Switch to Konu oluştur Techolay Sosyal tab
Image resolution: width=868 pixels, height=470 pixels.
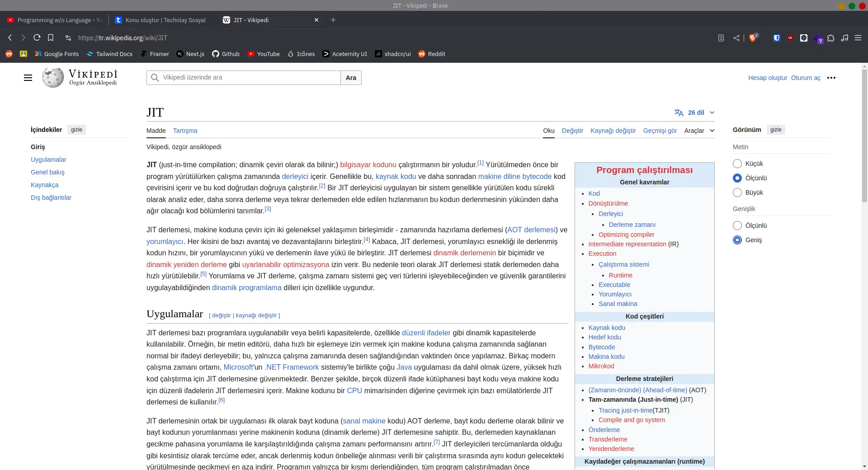(161, 20)
